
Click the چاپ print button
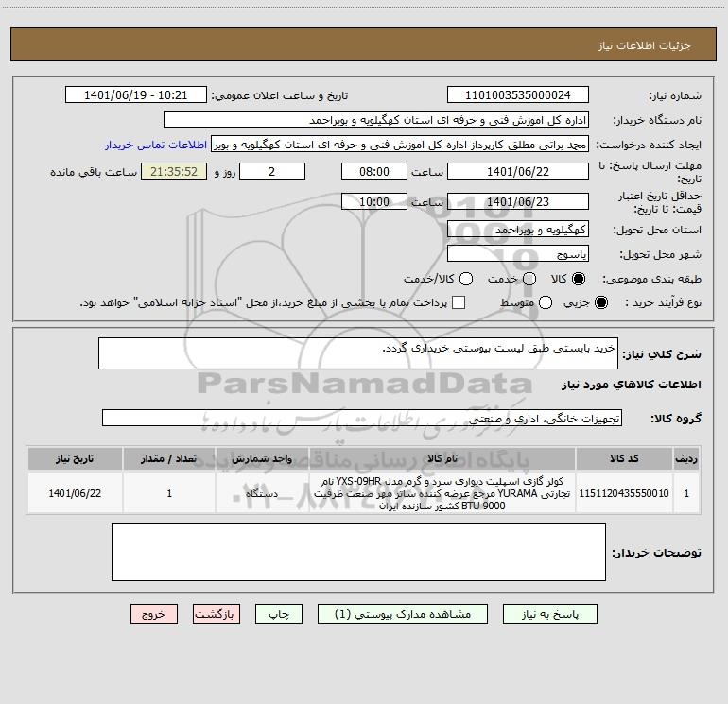[x=279, y=614]
